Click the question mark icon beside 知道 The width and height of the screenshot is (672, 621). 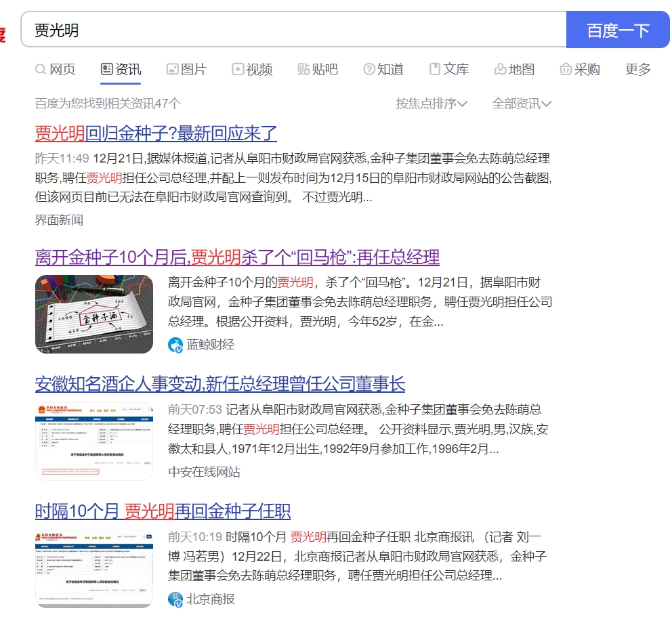(369, 69)
